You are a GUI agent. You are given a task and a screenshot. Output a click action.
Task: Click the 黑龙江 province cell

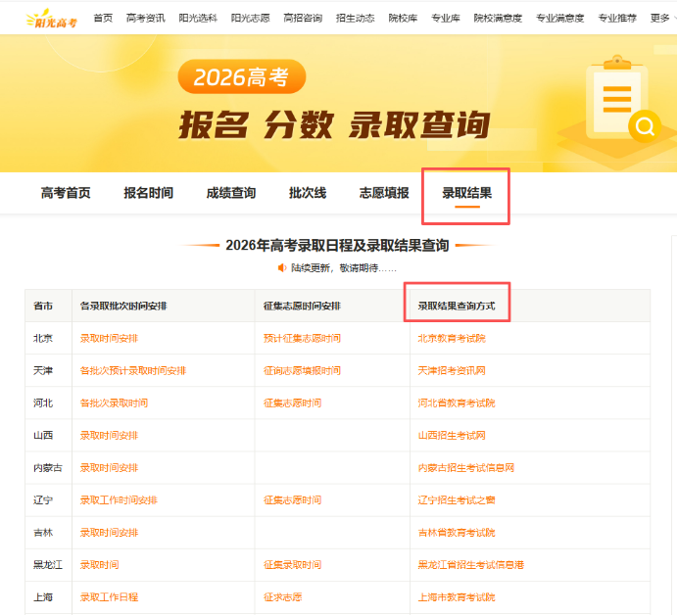48,565
